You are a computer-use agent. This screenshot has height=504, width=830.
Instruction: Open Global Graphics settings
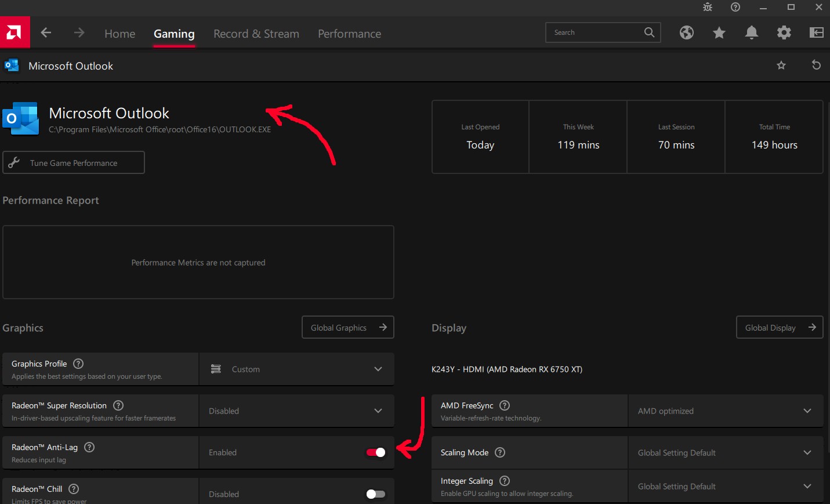click(348, 327)
